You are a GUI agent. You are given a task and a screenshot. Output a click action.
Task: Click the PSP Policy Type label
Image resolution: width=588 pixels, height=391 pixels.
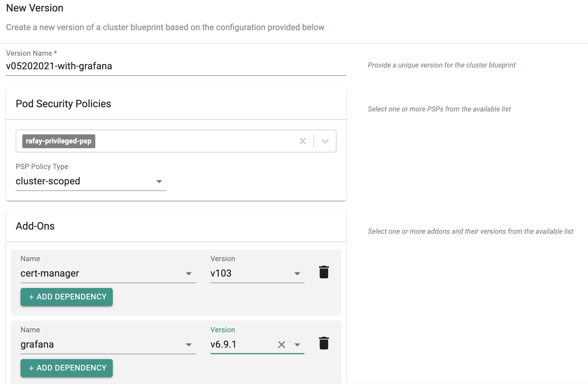(x=42, y=167)
